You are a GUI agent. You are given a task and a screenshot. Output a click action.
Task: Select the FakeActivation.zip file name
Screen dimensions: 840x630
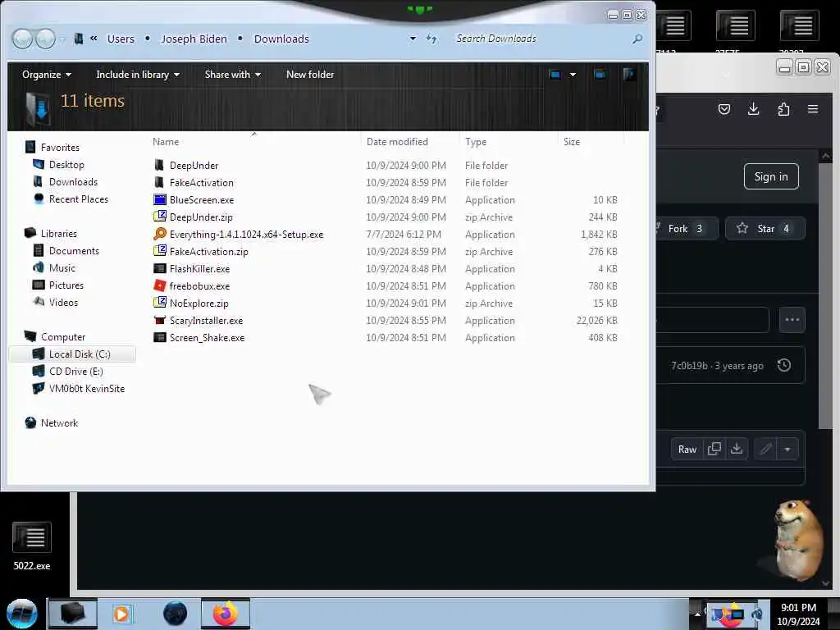click(x=208, y=251)
